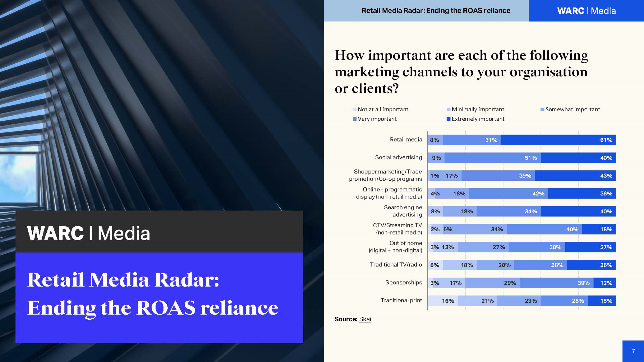Click the Extremely important legend swatch
The height and width of the screenshot is (362, 644).
coord(448,119)
